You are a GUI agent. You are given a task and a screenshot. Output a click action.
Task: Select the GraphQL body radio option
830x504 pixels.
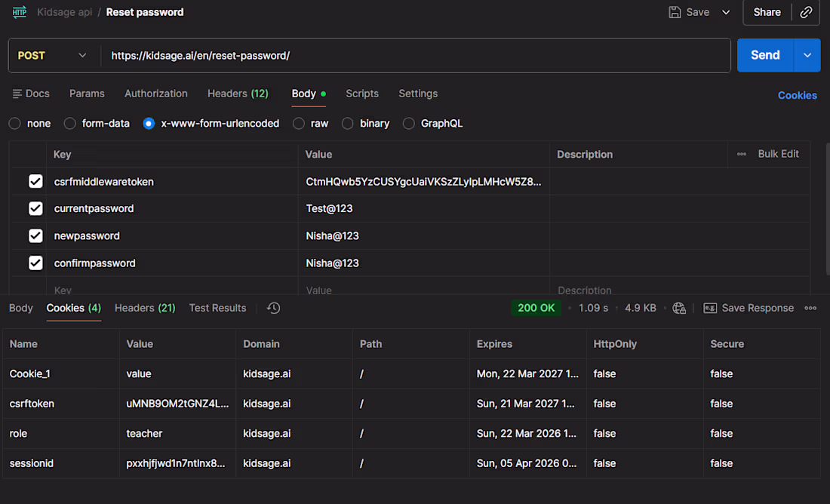pos(409,123)
